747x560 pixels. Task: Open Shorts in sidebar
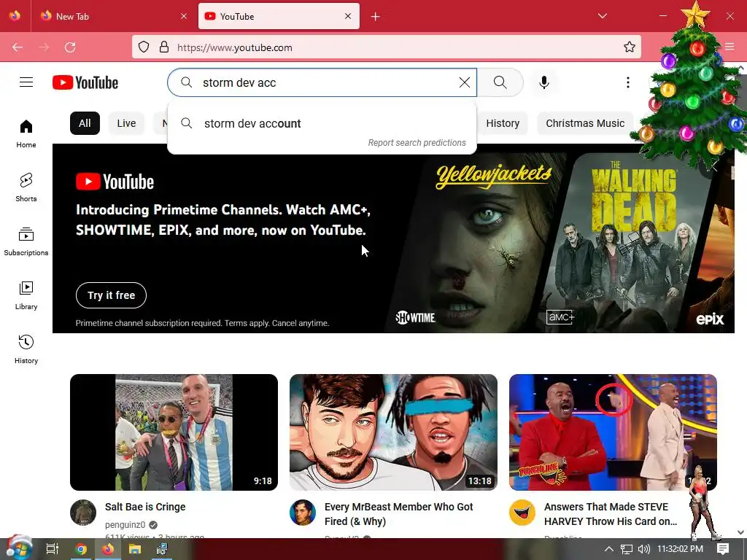click(26, 187)
